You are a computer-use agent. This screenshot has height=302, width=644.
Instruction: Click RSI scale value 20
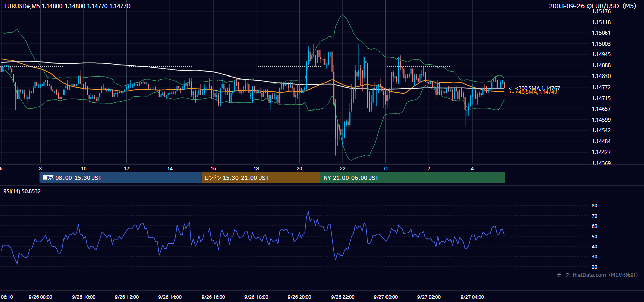[x=594, y=267]
